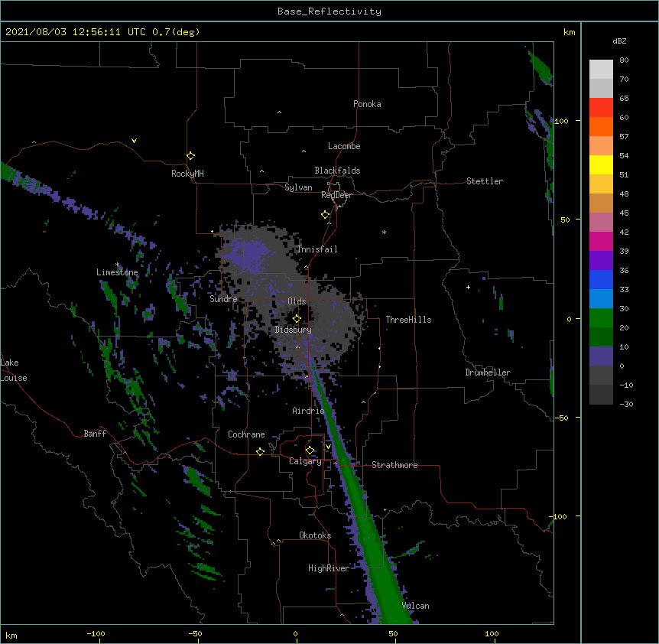
Task: Click the Didsbury label
Action: (x=294, y=330)
